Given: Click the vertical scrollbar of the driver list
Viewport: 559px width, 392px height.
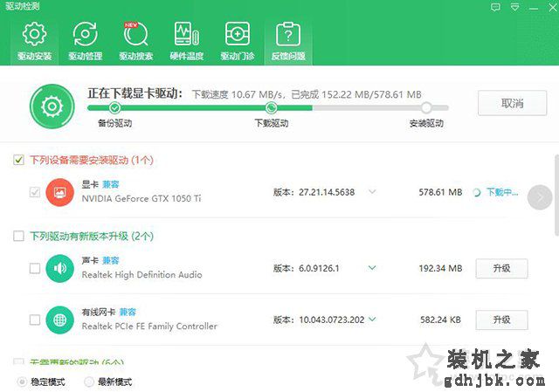Looking at the screenshot, I should (x=556, y=195).
